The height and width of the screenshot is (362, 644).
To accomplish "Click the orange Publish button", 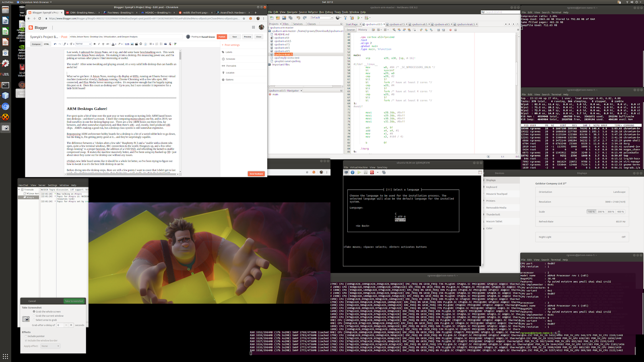I will [222, 37].
